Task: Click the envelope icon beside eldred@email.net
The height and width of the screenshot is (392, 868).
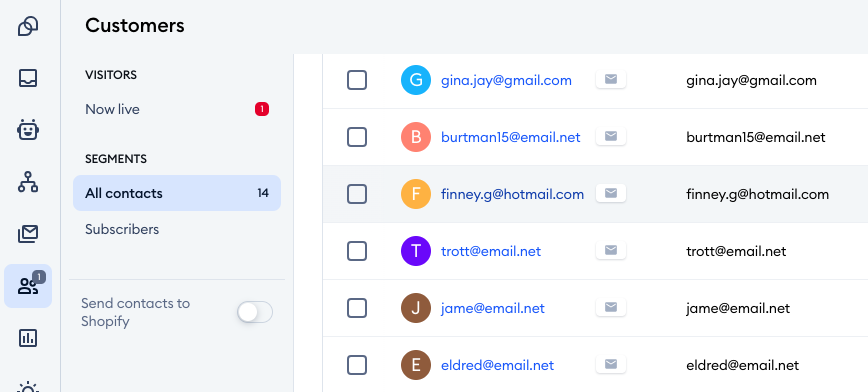Action: (x=611, y=364)
